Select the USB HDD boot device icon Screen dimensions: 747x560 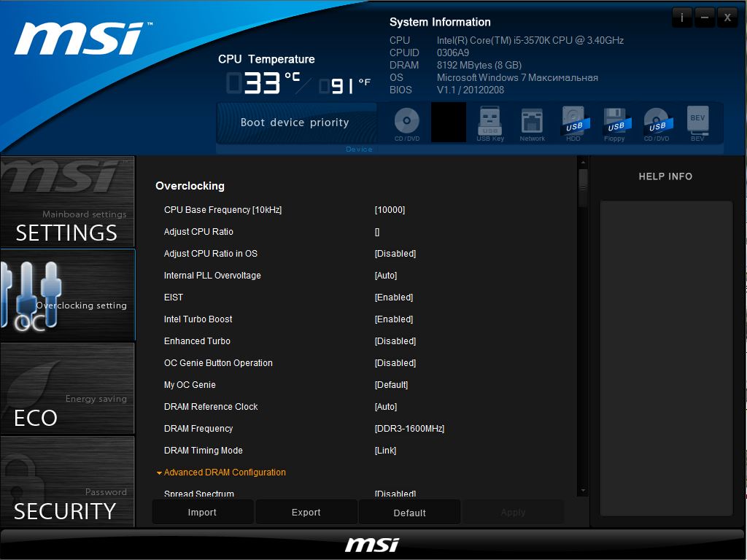574,122
